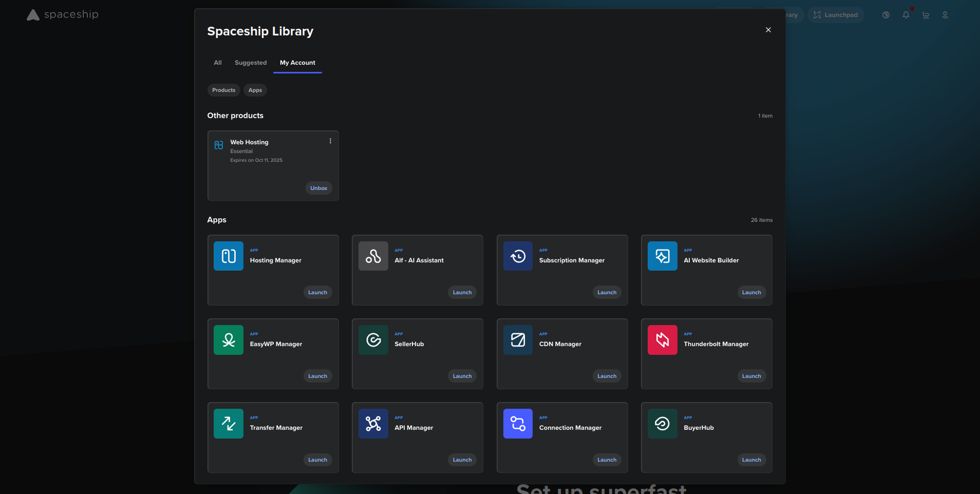The image size is (980, 494).
Task: Open the Hosting Manager app icon
Action: click(228, 256)
